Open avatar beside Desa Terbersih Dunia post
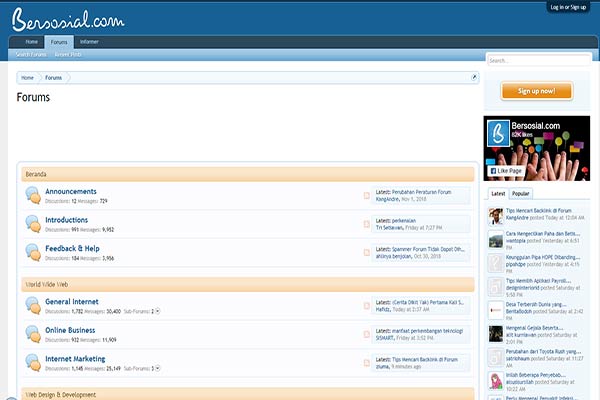This screenshot has height=400, width=600. 496,310
